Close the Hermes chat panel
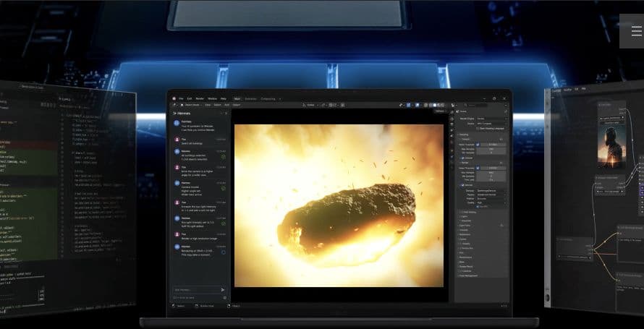The image size is (644, 329). point(226,114)
